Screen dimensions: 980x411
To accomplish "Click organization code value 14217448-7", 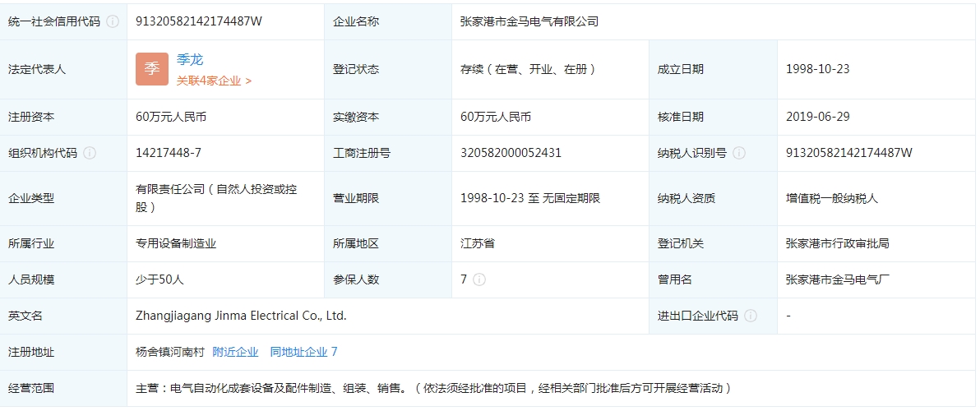I will click(x=169, y=153).
